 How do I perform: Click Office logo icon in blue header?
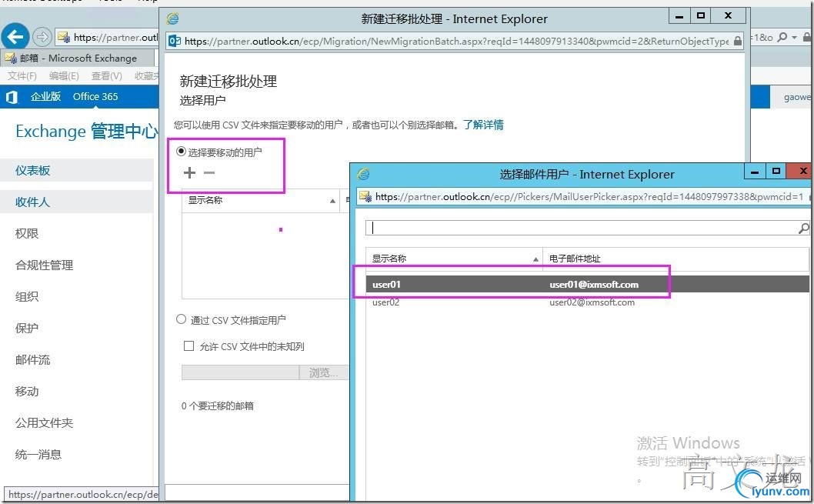(x=12, y=96)
